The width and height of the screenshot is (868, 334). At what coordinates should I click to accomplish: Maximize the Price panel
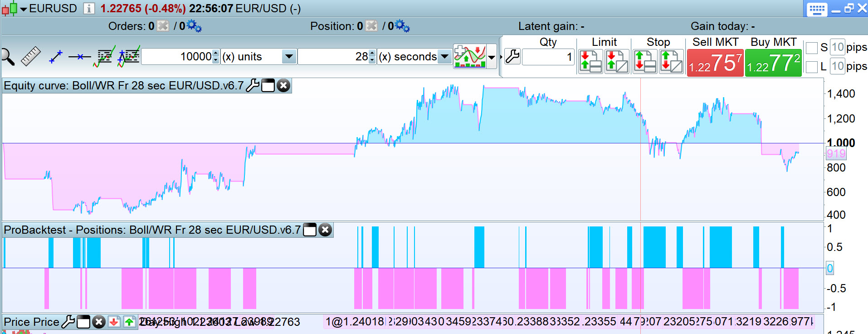(x=83, y=322)
